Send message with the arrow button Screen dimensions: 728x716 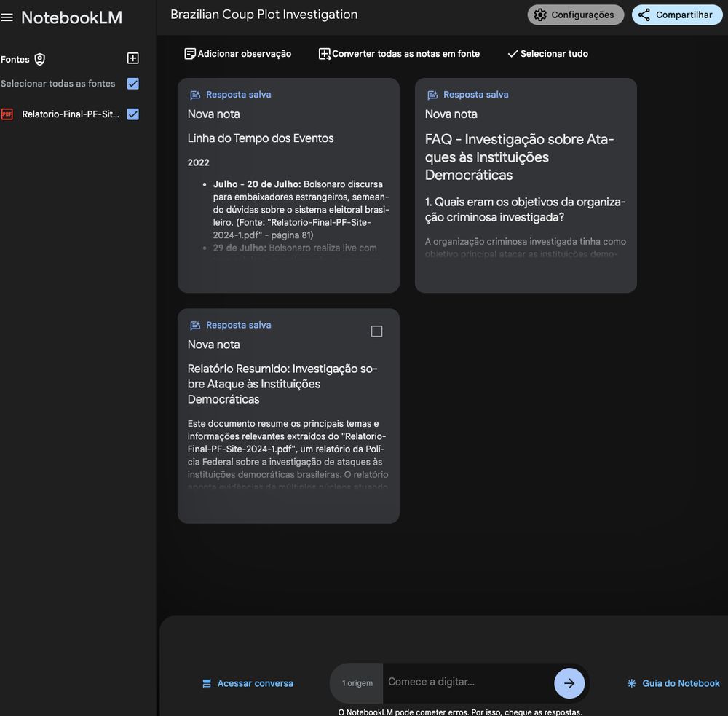pos(569,683)
